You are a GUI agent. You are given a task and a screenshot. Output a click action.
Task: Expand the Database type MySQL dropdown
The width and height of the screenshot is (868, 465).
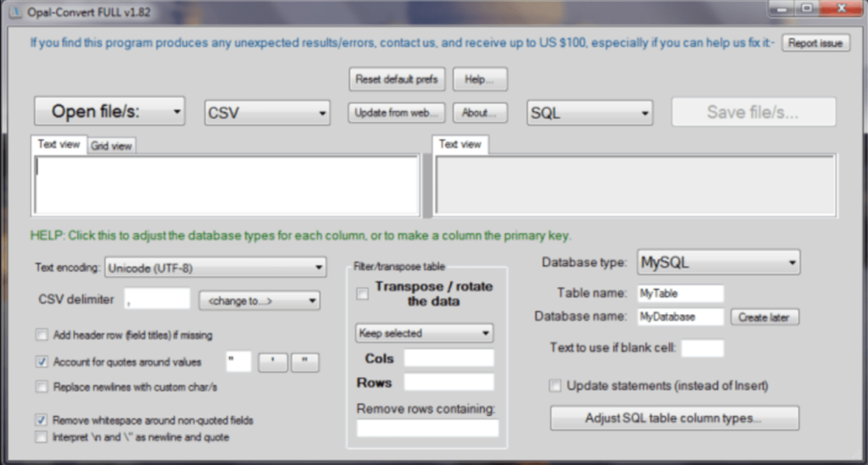pos(718,263)
